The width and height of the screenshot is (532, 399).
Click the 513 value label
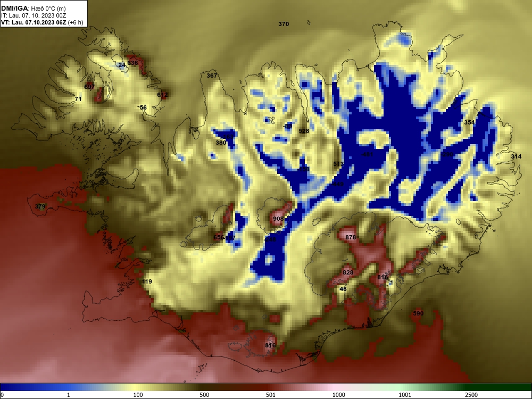[338, 164]
